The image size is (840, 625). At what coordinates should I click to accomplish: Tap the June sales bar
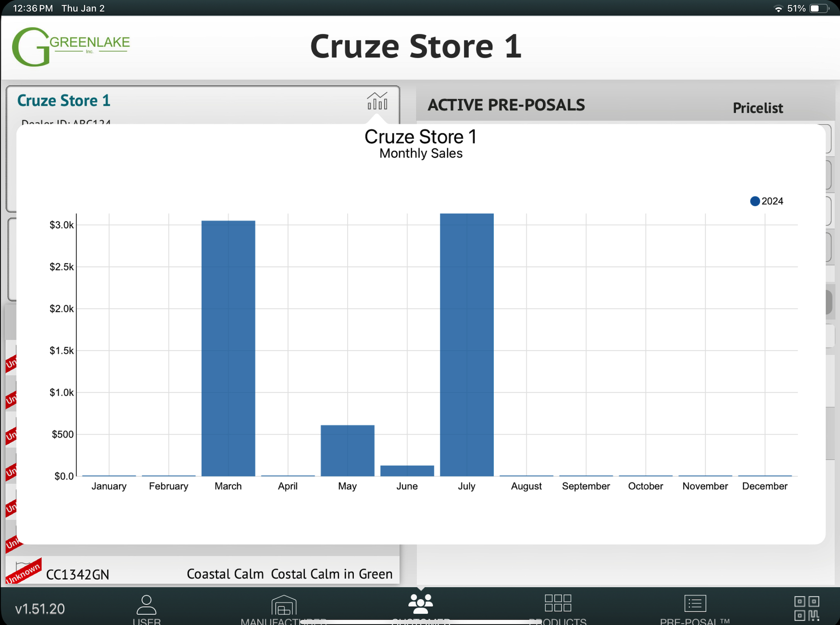pos(407,471)
